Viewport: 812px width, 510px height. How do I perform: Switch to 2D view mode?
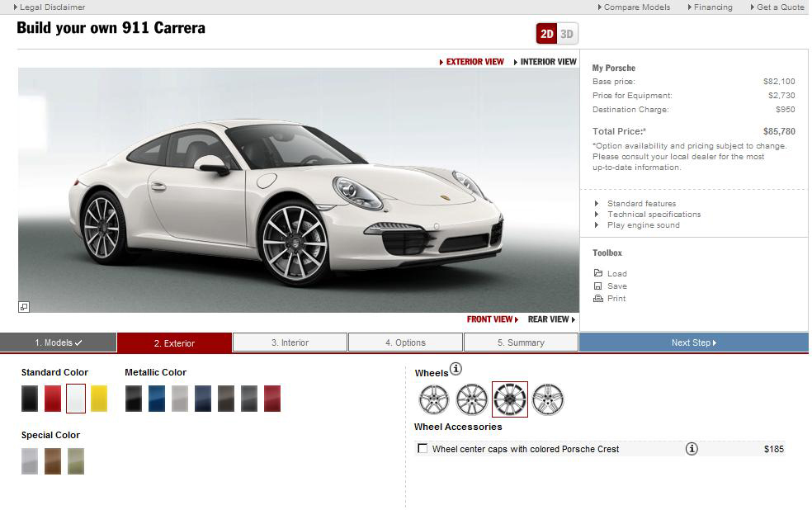tap(546, 34)
